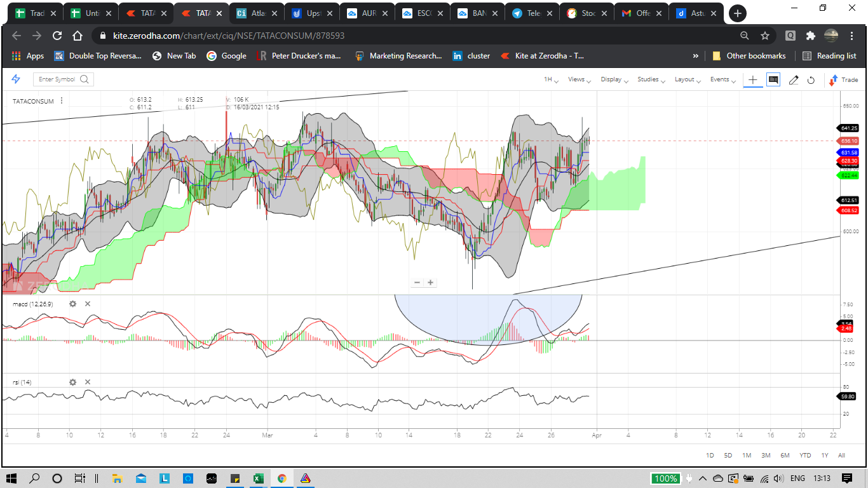Select the 3M range
This screenshot has height=488, width=868.
click(x=766, y=455)
